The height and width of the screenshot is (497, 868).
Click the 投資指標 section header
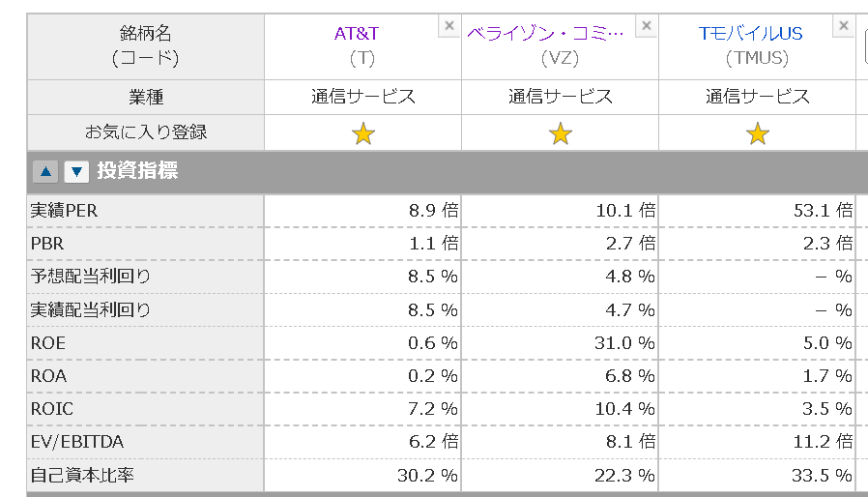point(137,171)
